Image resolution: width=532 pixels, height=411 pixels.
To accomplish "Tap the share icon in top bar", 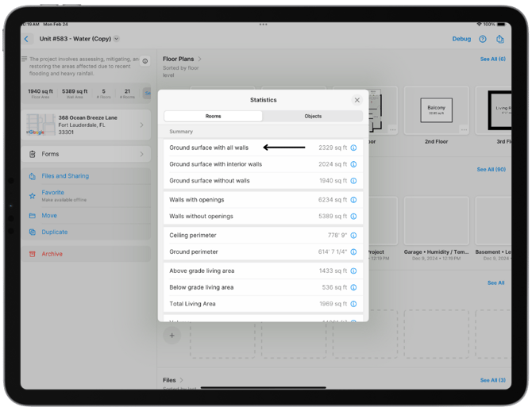I will coord(499,39).
